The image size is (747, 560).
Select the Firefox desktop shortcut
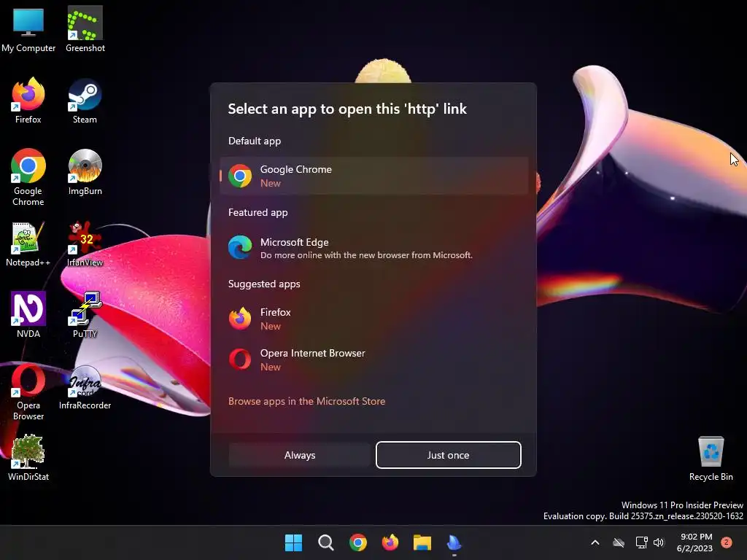(28, 101)
